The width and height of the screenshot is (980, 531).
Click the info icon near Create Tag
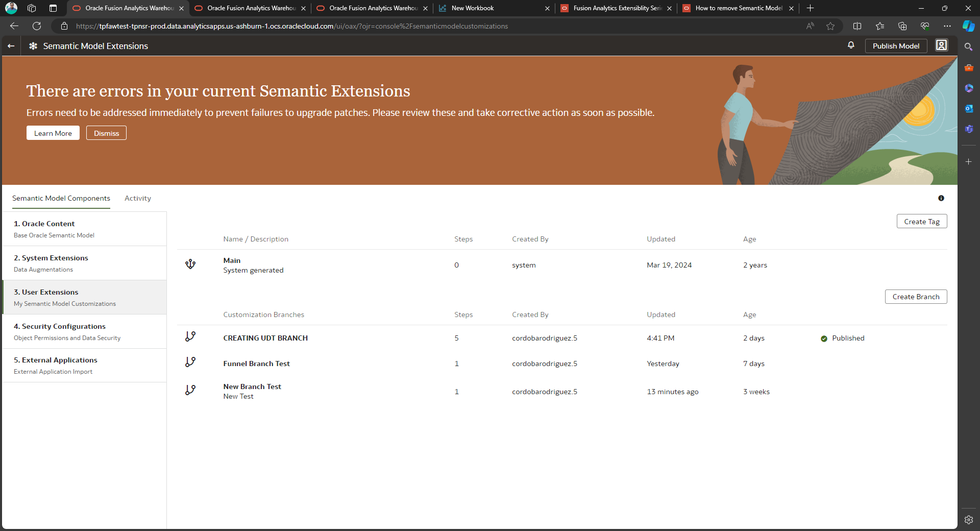pos(941,198)
